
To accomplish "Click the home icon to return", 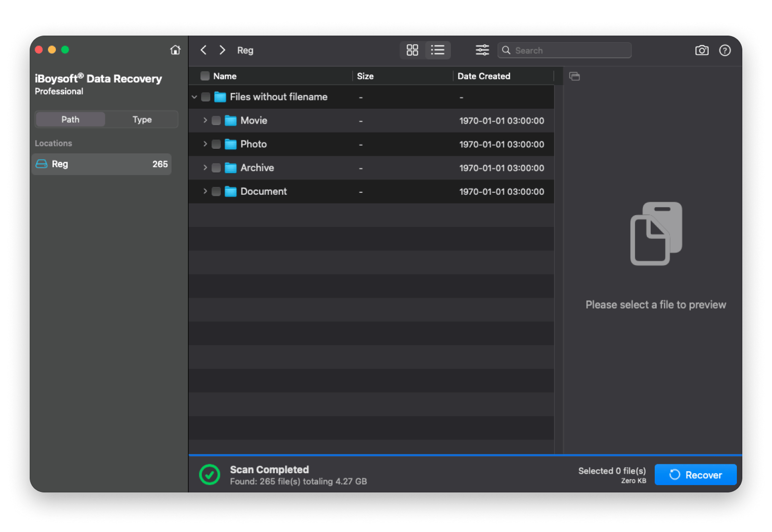I will coord(176,50).
